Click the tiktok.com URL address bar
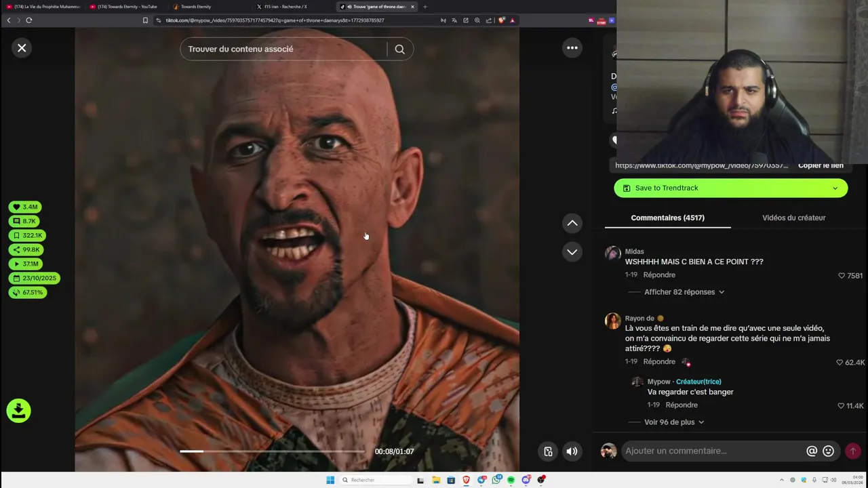The image size is (868, 488). click(x=275, y=20)
